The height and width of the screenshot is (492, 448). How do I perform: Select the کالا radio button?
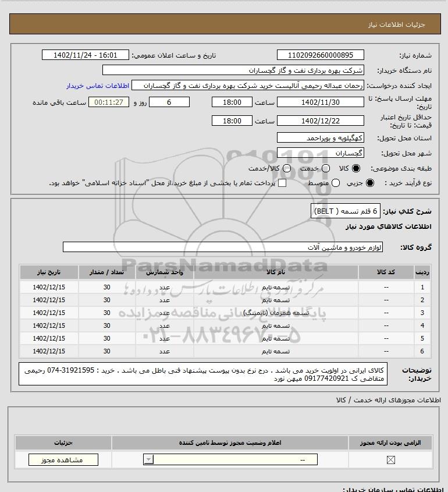coord(356,168)
